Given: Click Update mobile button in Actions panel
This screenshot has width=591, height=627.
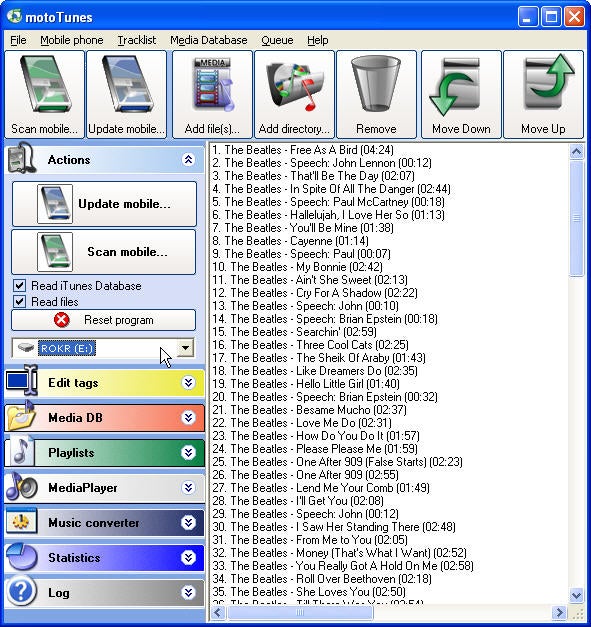Looking at the screenshot, I should tap(104, 204).
